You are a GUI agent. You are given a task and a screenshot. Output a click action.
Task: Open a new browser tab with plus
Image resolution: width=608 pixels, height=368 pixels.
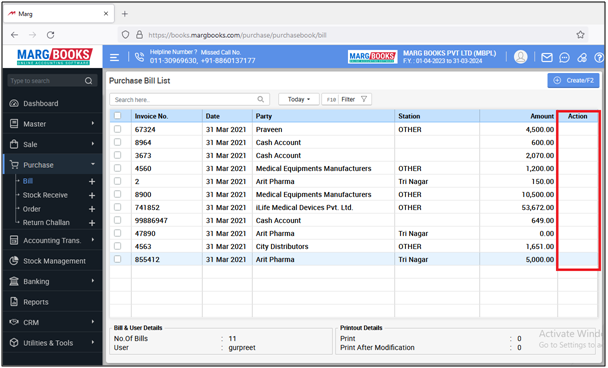coord(124,14)
